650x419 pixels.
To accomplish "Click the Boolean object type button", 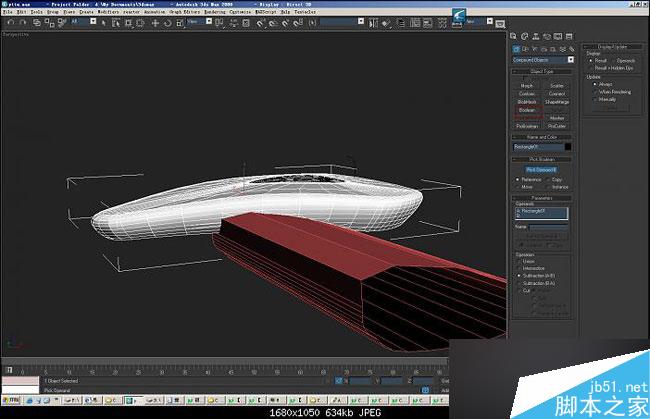I will point(527,110).
